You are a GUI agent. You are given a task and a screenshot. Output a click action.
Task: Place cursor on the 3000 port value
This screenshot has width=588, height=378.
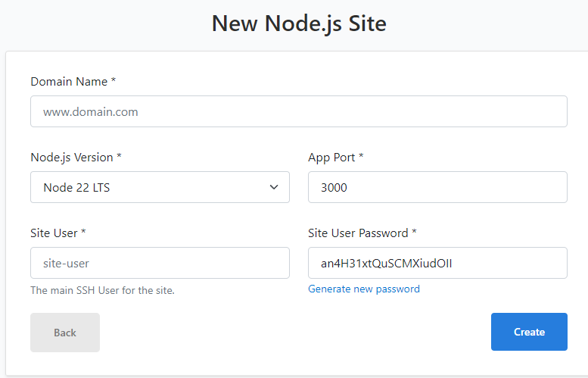pos(334,187)
